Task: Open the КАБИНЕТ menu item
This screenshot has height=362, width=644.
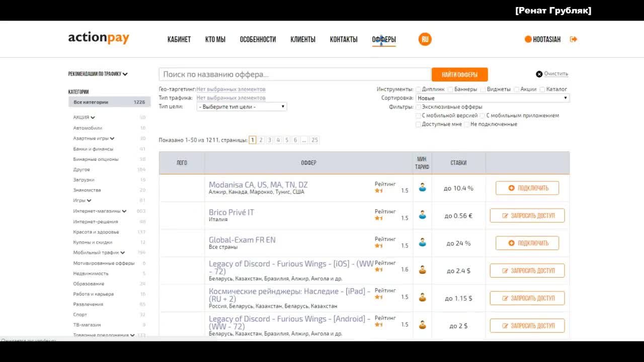Action: click(179, 39)
